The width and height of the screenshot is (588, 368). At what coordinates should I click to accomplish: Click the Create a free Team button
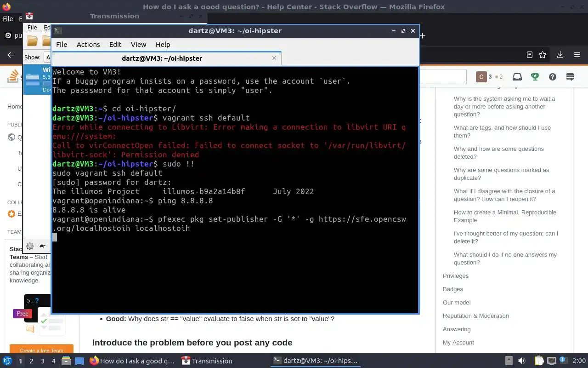click(x=41, y=350)
